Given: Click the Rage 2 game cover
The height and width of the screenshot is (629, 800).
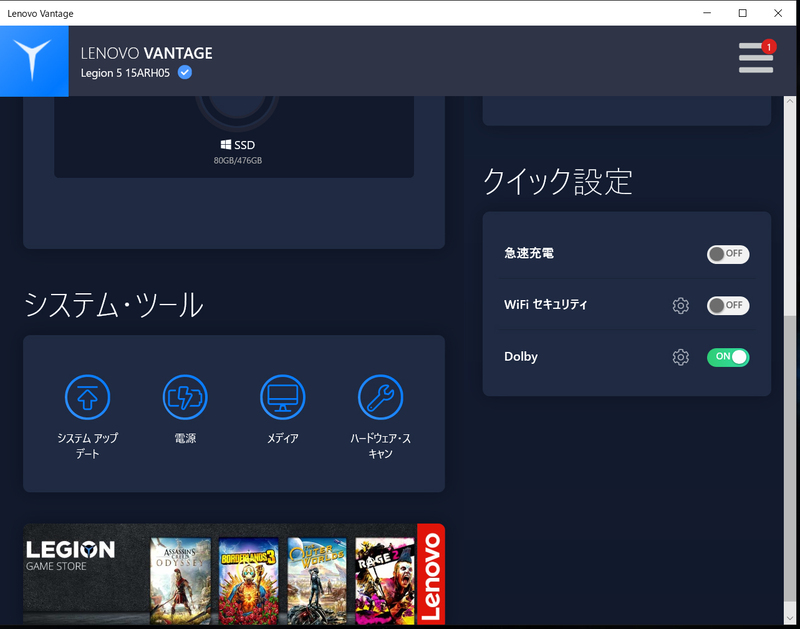Looking at the screenshot, I should 385,581.
